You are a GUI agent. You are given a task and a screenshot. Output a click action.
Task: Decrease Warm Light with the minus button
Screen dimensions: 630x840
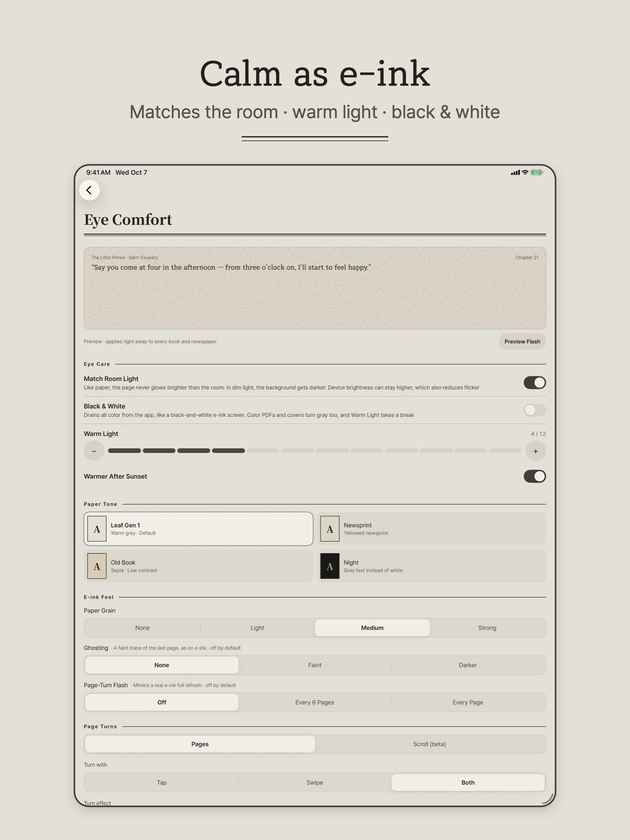click(x=94, y=451)
